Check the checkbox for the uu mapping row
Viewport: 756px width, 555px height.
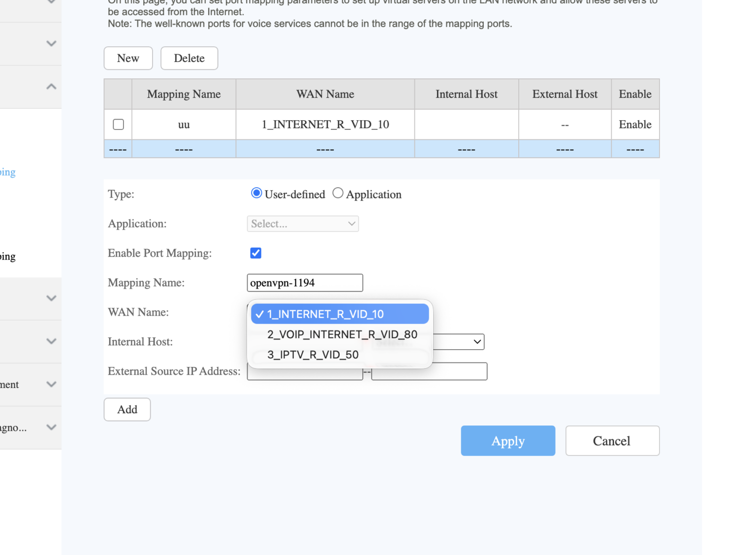pyautogui.click(x=118, y=124)
